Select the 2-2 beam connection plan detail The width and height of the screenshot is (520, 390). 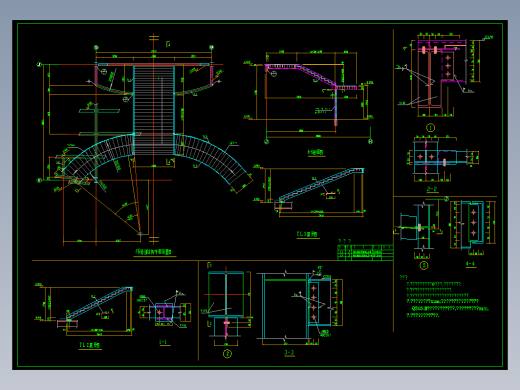[442, 158]
